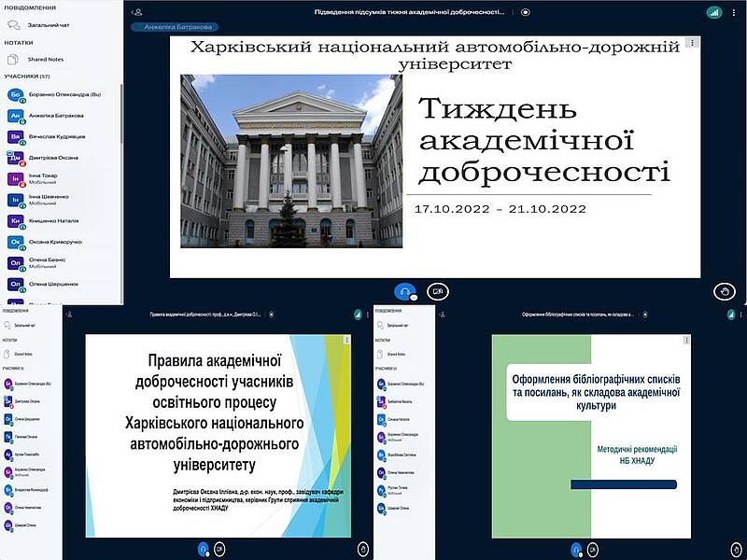Open the options menu in the top window

click(x=734, y=13)
